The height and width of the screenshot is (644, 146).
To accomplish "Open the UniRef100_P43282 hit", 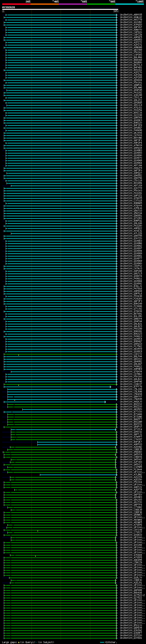I will [x=131, y=93].
